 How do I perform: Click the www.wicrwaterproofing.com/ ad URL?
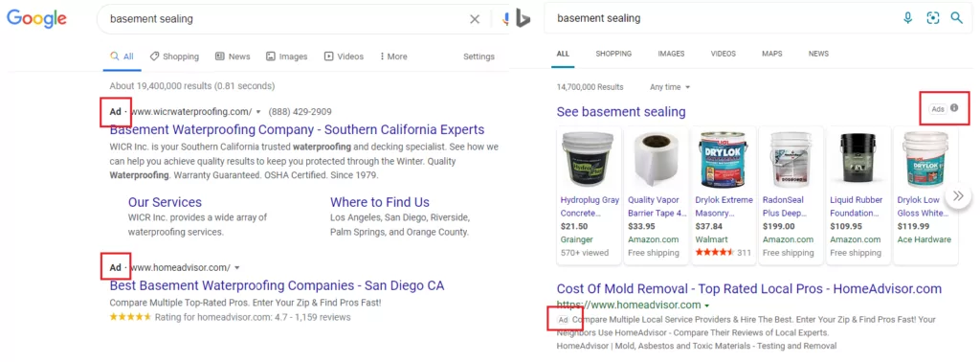[191, 112]
